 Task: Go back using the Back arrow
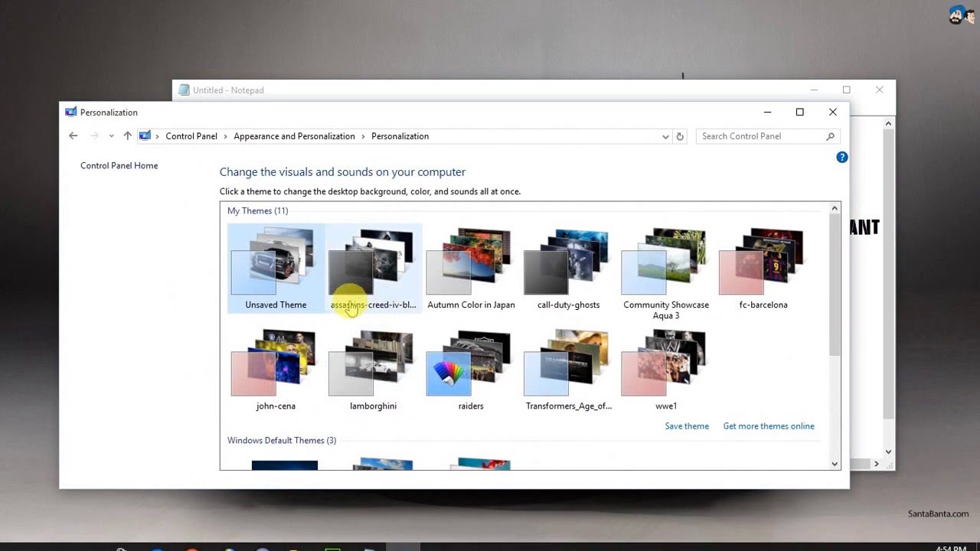coord(73,136)
